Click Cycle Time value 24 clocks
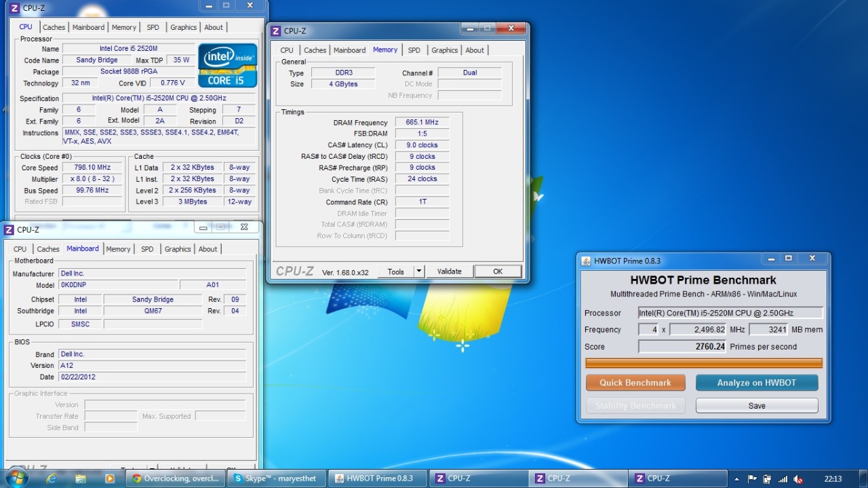 pyautogui.click(x=422, y=179)
